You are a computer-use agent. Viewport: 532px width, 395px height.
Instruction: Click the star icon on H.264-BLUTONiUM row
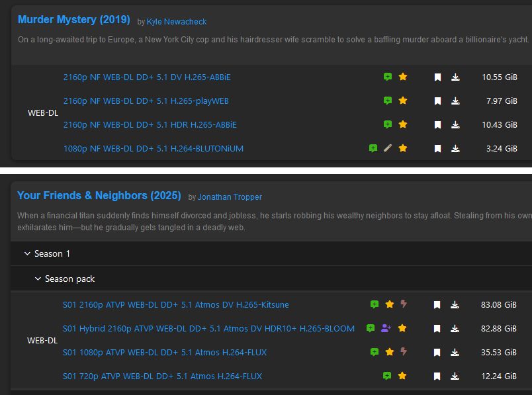pos(403,148)
